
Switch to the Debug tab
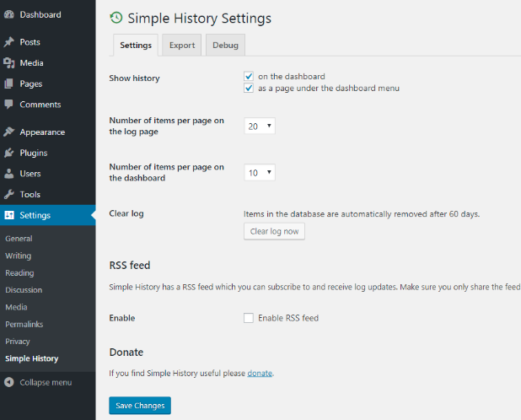[x=225, y=46]
